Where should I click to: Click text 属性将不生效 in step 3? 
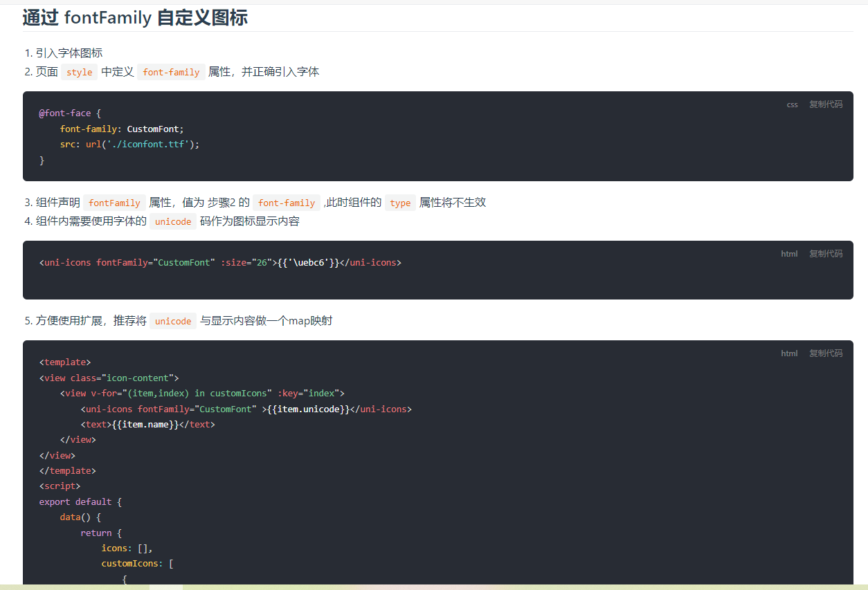(453, 203)
